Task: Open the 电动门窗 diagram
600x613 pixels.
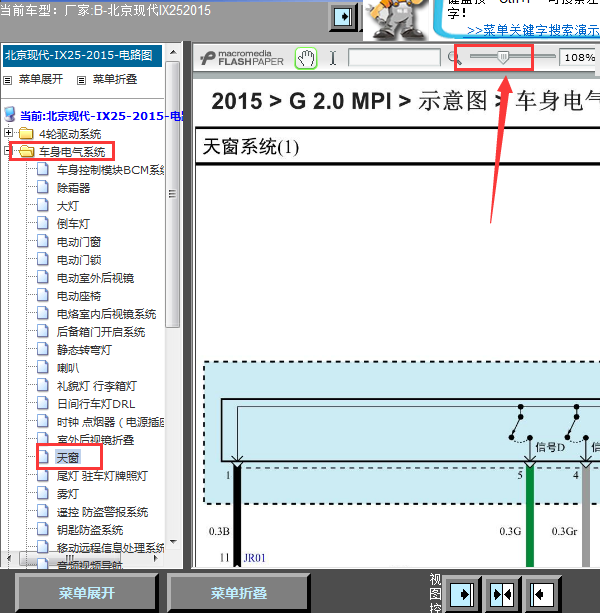Action: click(79, 242)
